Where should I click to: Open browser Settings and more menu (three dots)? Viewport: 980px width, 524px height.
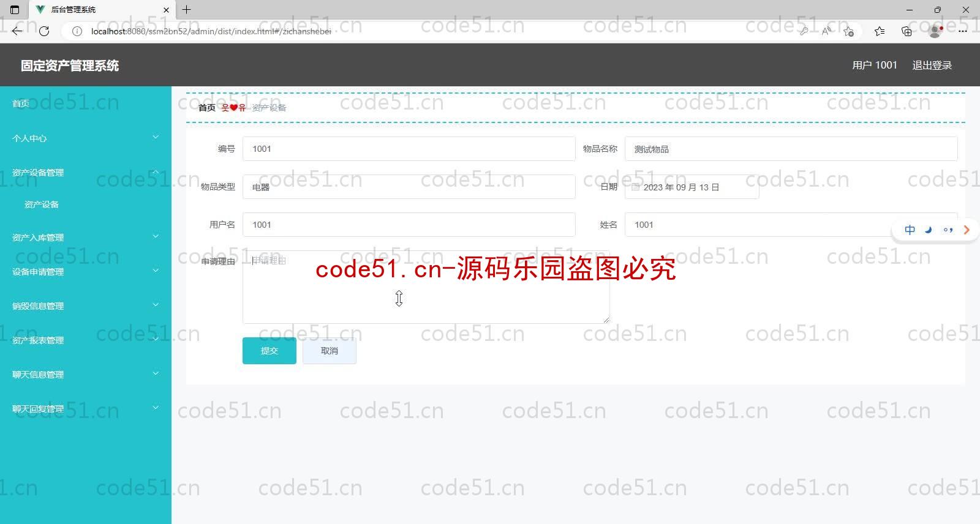click(x=963, y=31)
